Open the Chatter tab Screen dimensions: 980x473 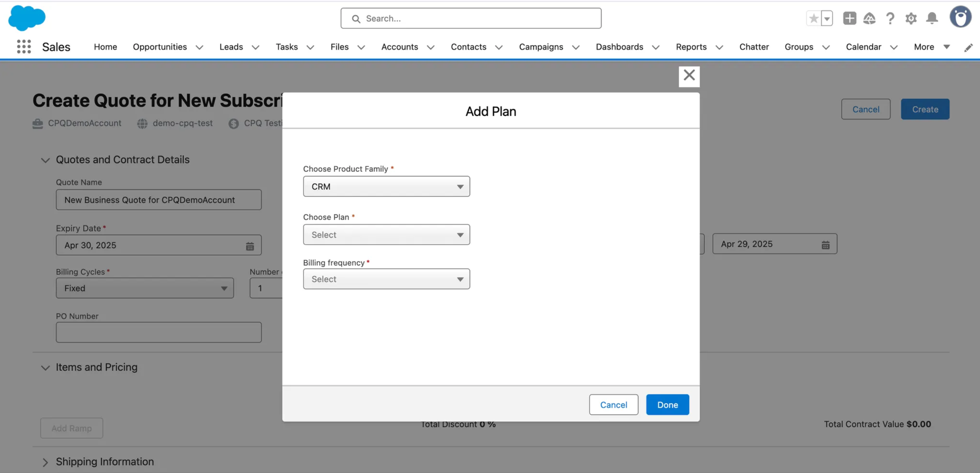pyautogui.click(x=754, y=47)
